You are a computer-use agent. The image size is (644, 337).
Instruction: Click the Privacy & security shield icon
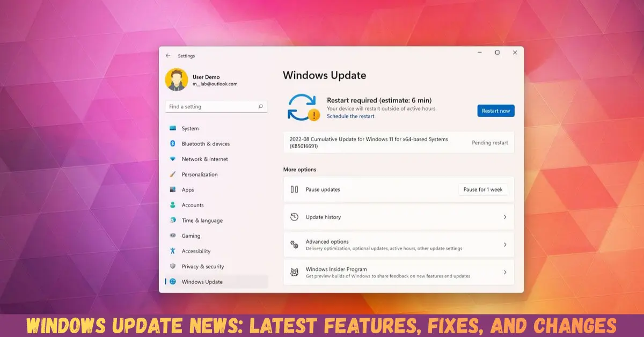173,266
